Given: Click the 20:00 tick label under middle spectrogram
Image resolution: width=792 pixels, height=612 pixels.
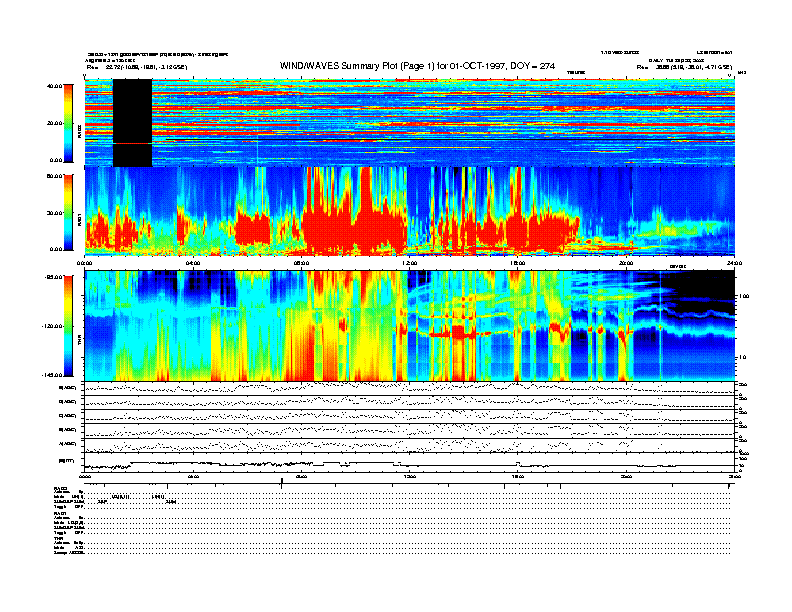Looking at the screenshot, I should coord(626,263).
